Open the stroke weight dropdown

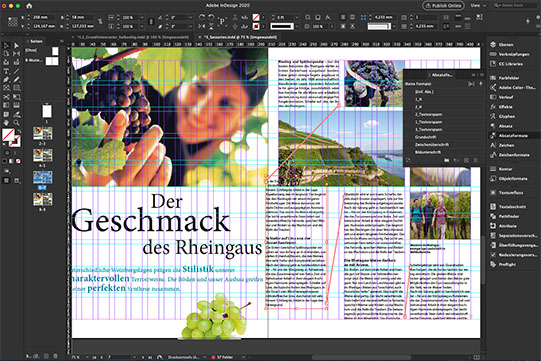coord(296,17)
